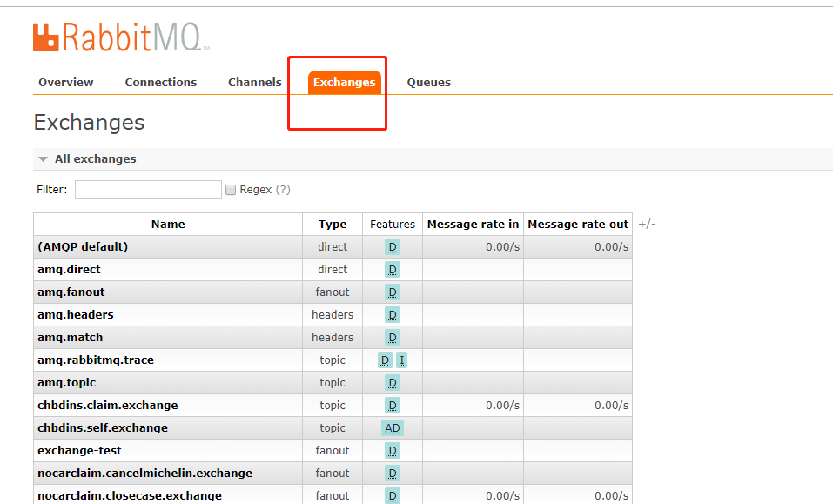Click D feature badge for exchange-test

[393, 450]
